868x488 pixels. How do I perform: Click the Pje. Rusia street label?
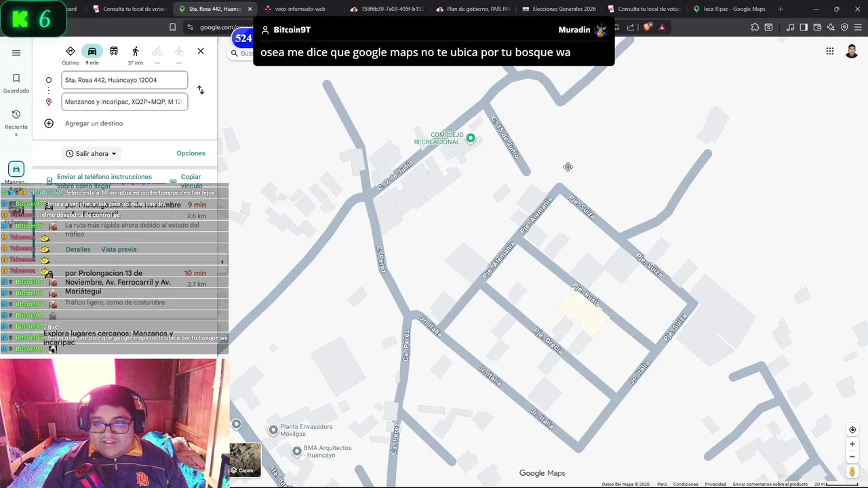pos(587,294)
